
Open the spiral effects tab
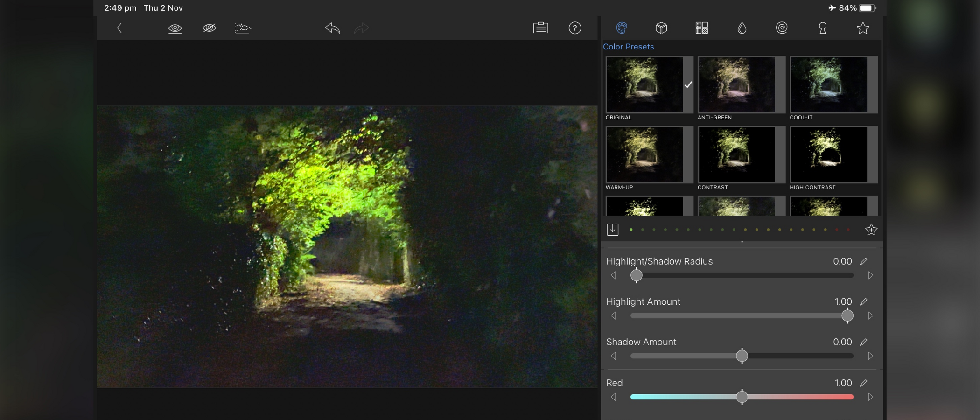782,28
